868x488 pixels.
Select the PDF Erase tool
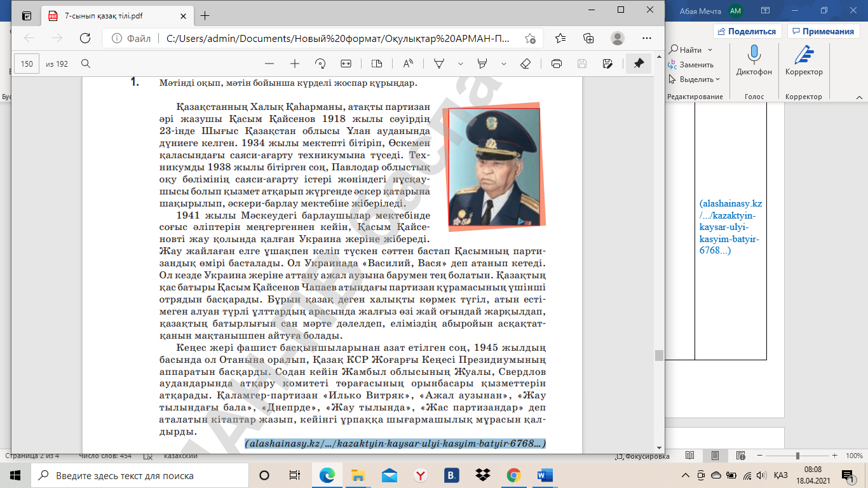(x=525, y=64)
